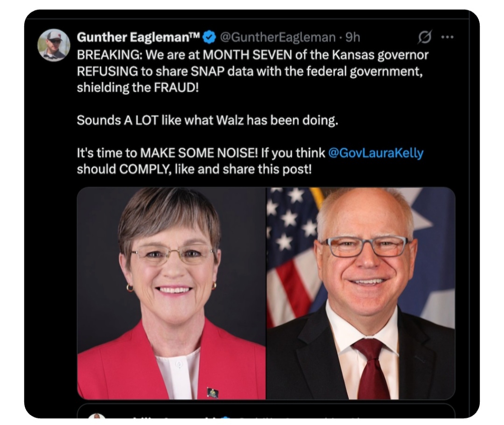Click the 'should COMPLY, like and share' line
The height and width of the screenshot is (425, 504).
(194, 169)
